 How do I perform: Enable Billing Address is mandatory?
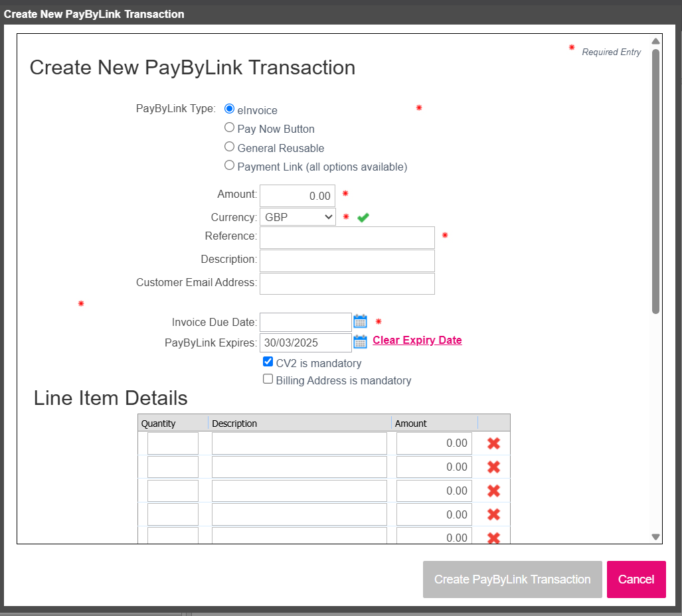(268, 379)
